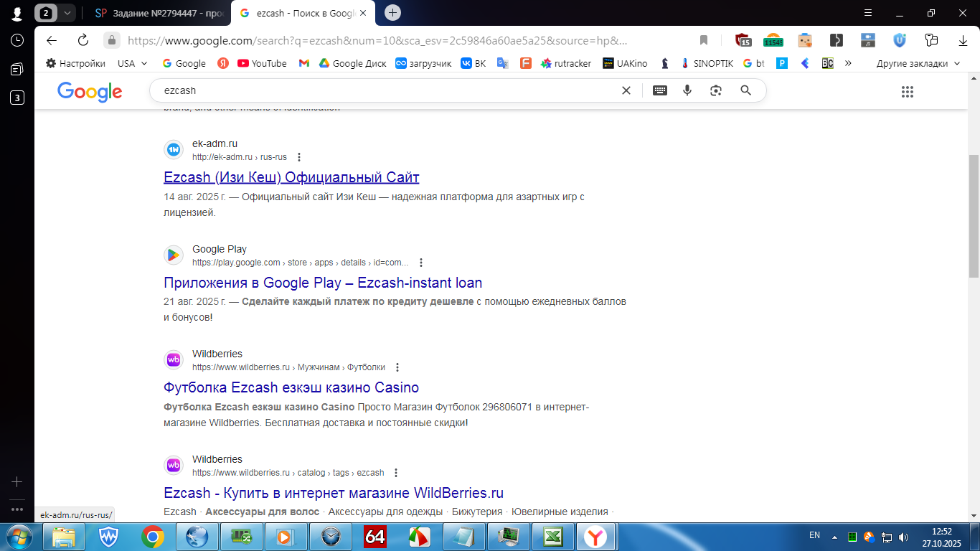Open Ezcash-instant loan Google Play link
Viewport: 980px width, 551px height.
click(x=323, y=283)
